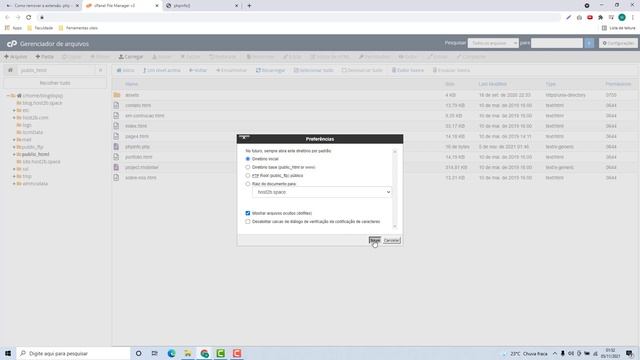640x360 pixels.
Task: Click the Carregar upload toolbar item
Action: [x=131, y=57]
